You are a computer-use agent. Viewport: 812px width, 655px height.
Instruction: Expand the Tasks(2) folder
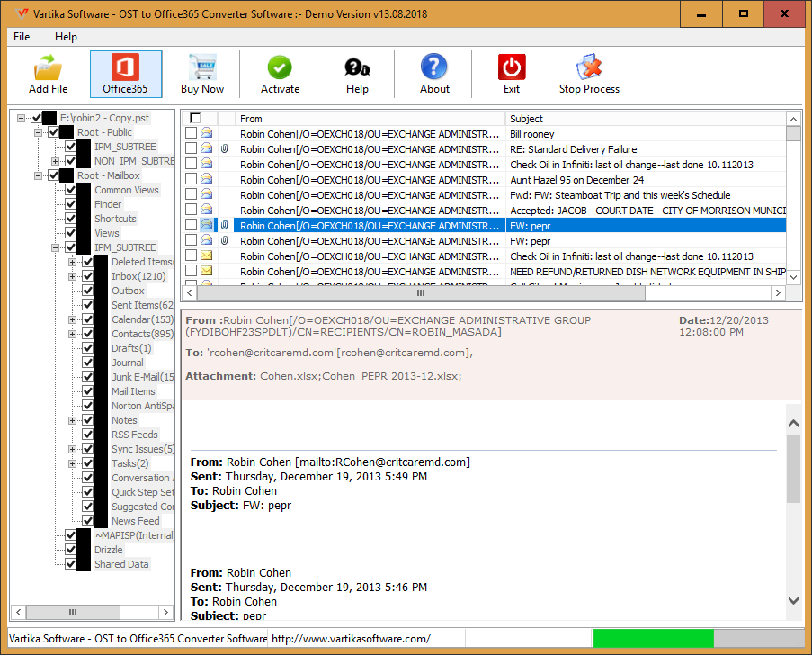tap(72, 463)
